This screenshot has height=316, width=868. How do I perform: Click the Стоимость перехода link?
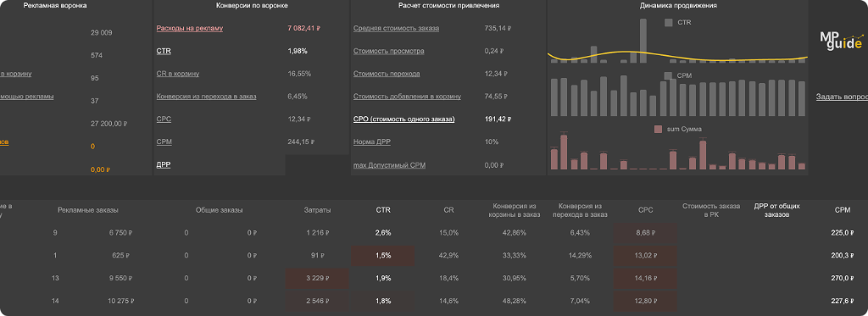(x=387, y=74)
